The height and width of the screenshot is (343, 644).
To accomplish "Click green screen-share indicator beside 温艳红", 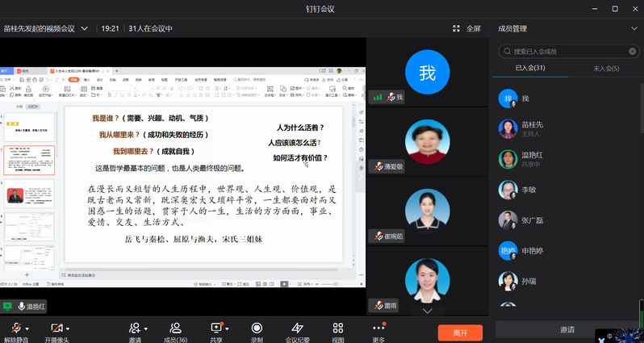I will [x=7, y=306].
